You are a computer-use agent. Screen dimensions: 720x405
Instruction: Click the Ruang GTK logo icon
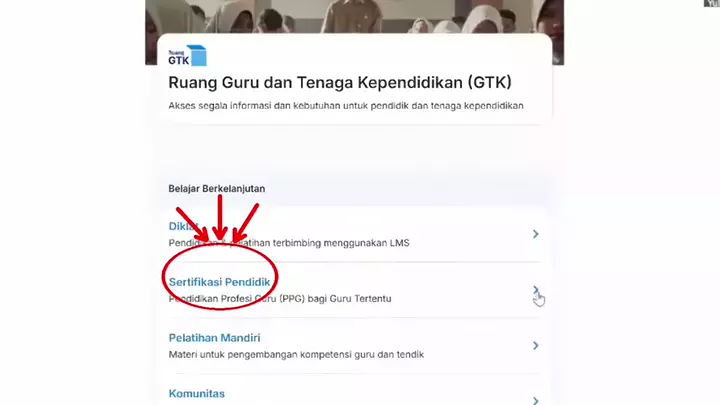click(x=187, y=56)
